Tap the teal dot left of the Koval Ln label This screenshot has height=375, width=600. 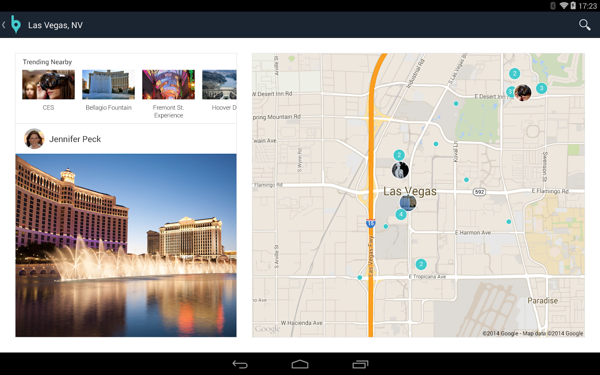tap(436, 144)
